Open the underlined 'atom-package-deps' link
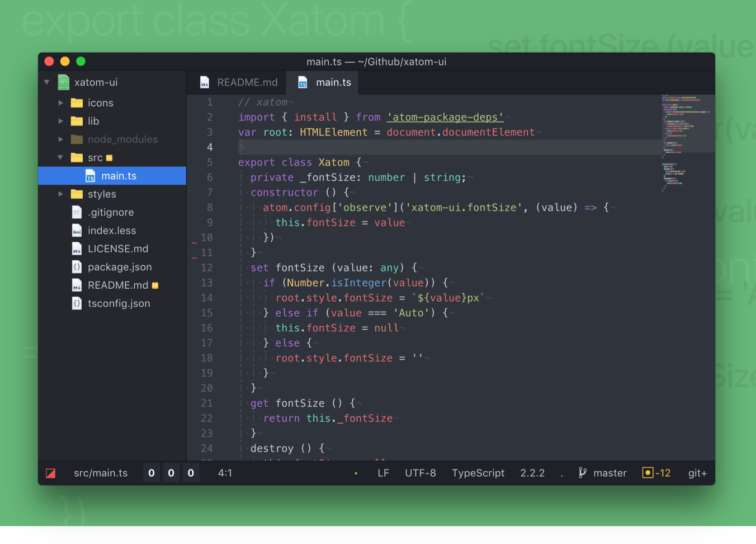Screen dimensions: 756x544 (445, 117)
